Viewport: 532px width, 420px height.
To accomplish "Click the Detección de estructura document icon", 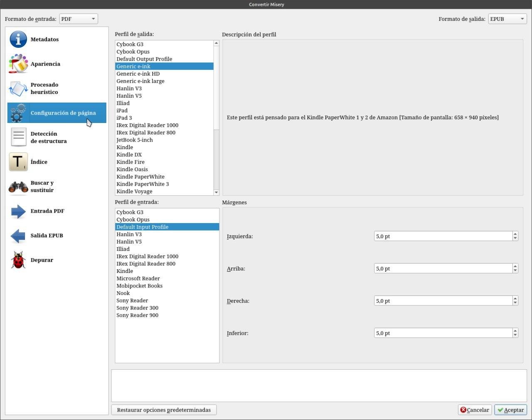I will point(18,138).
